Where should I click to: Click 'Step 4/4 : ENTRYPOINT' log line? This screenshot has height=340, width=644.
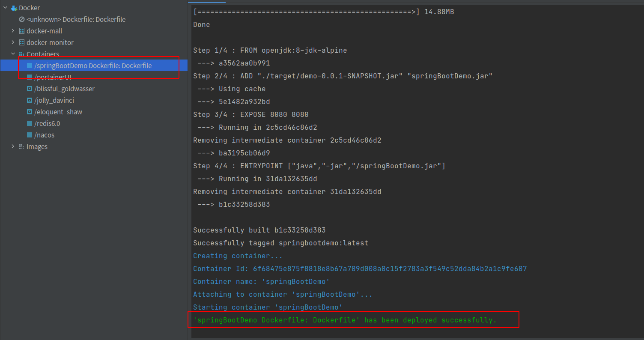coord(319,166)
